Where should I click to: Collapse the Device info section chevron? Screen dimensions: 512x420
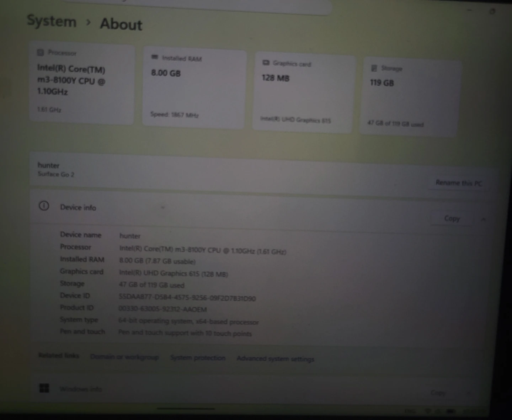coord(483,219)
